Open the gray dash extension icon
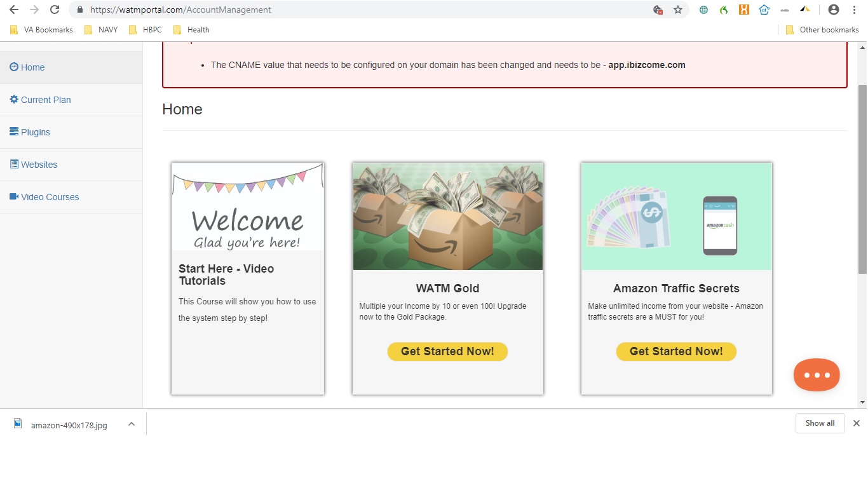 pos(784,10)
